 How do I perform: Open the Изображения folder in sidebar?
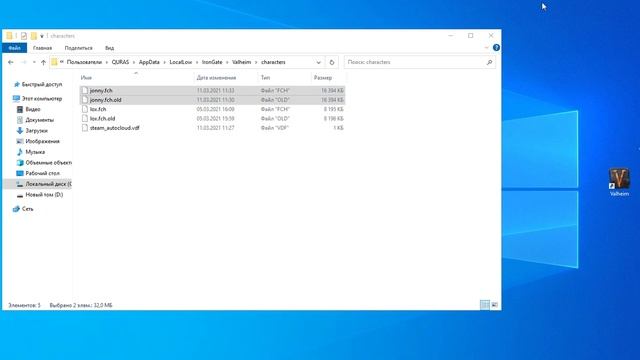coord(42,141)
